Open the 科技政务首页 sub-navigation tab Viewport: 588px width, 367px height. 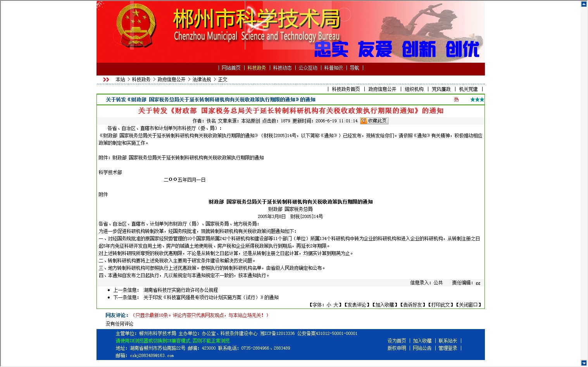click(346, 89)
